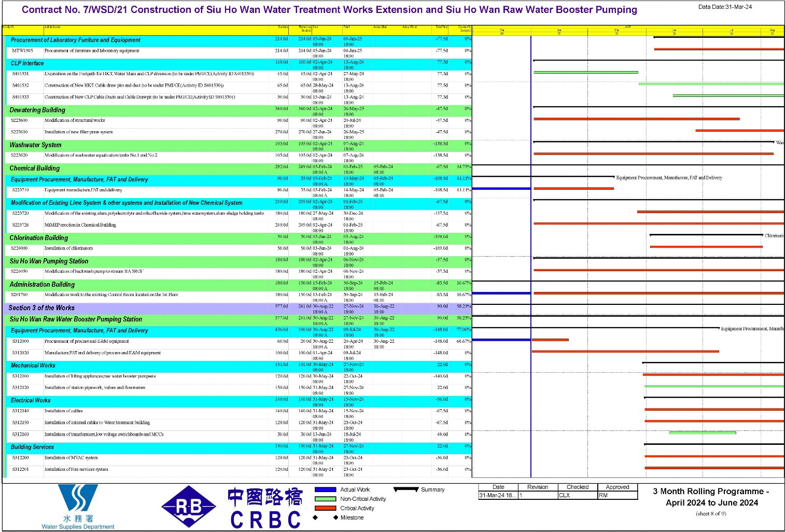
Task: Click the RM cell under Approved
Action: click(x=617, y=495)
